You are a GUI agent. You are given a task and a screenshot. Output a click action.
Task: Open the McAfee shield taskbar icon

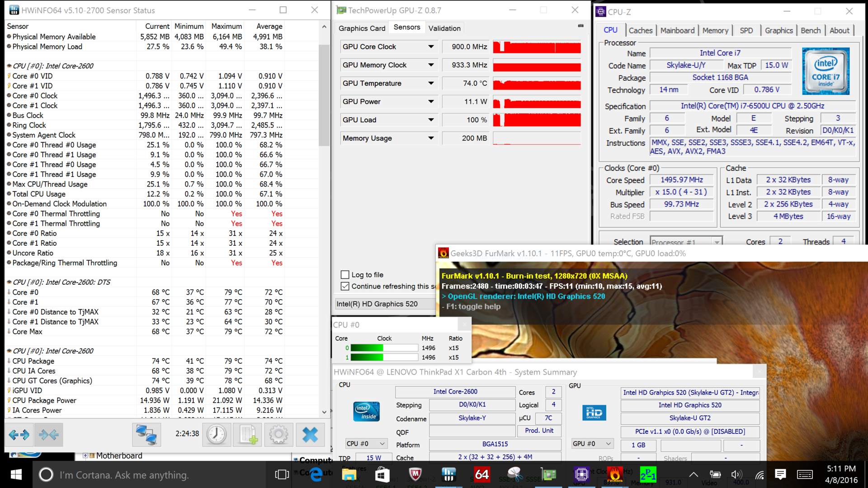pos(415,474)
